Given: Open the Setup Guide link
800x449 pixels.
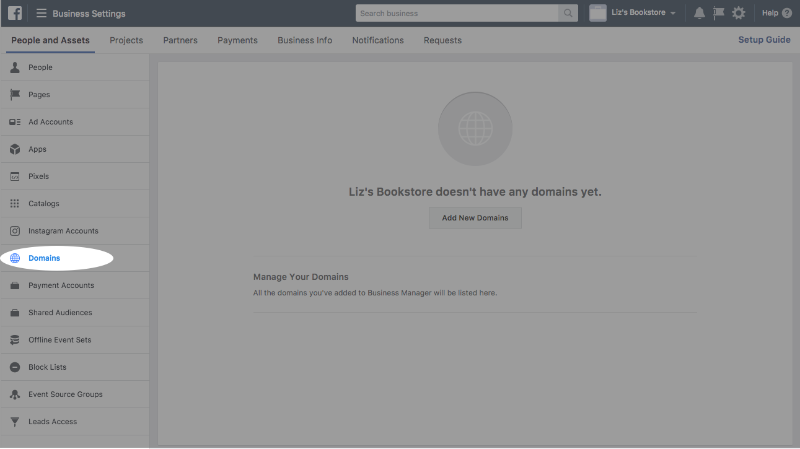Looking at the screenshot, I should [763, 40].
